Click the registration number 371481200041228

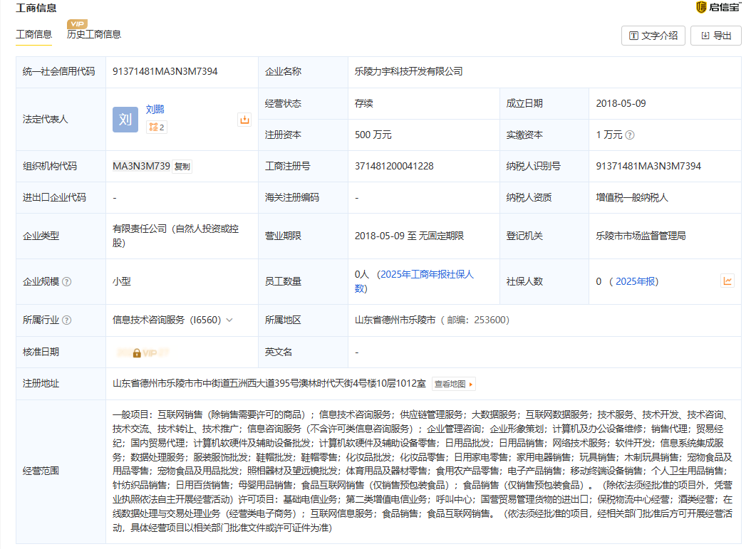(395, 167)
